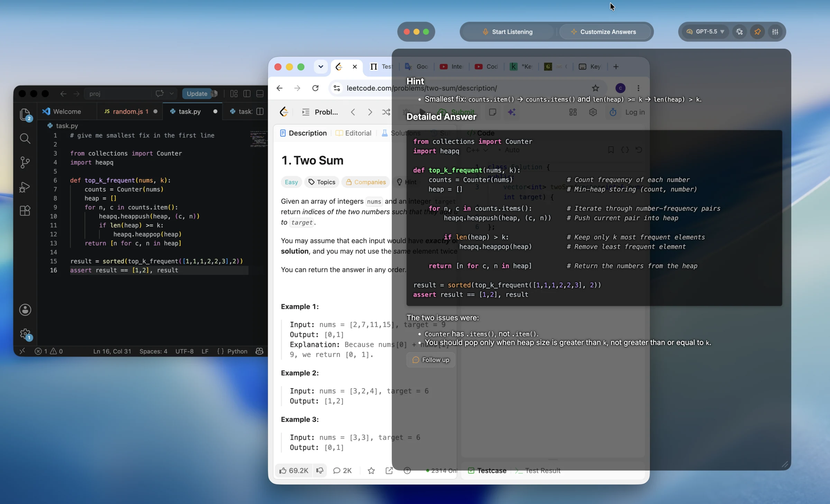This screenshot has height=504, width=830.
Task: Go to previous LeetCode problem
Action: (353, 112)
